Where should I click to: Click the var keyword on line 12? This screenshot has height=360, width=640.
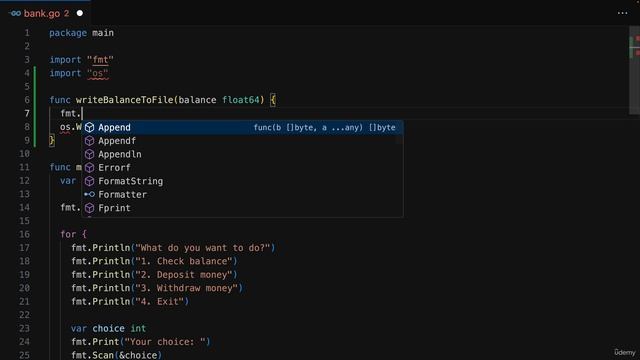68,181
